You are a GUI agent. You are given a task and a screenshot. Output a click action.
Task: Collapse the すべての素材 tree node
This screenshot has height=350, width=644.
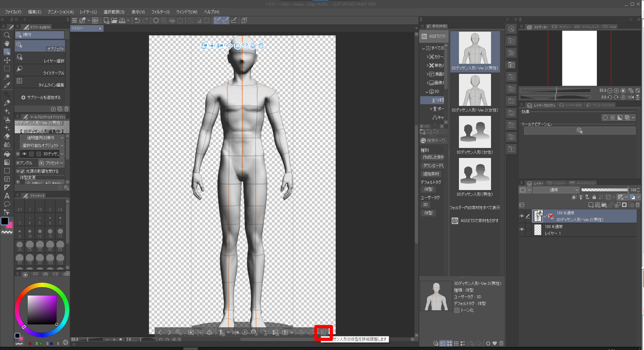(x=422, y=48)
